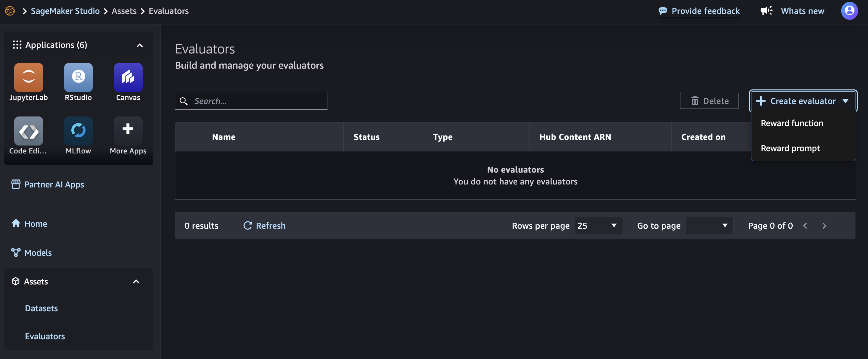
Task: Click the user profile avatar icon
Action: 849,11
